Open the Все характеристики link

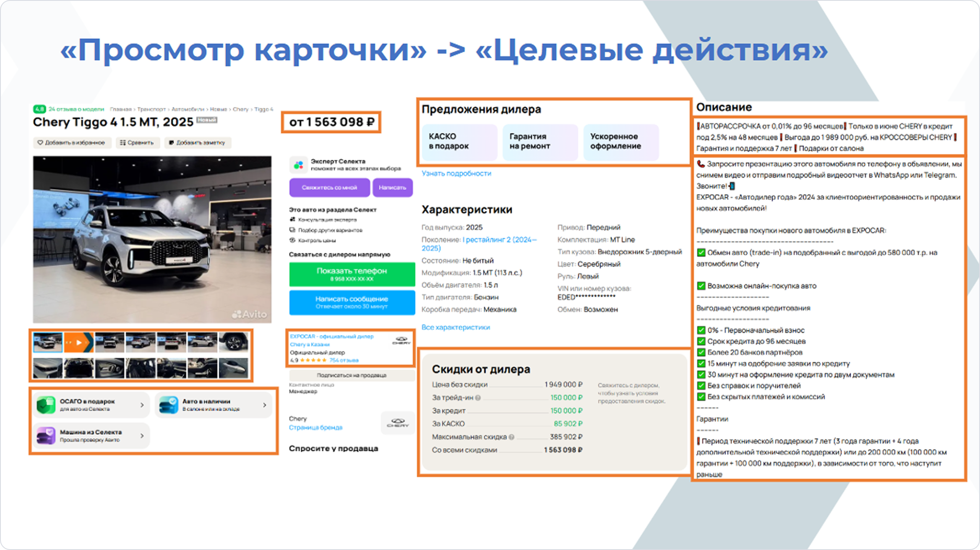click(x=455, y=327)
